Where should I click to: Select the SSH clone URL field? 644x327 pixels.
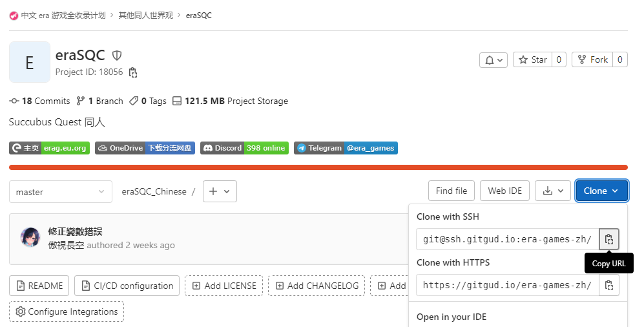(507, 239)
